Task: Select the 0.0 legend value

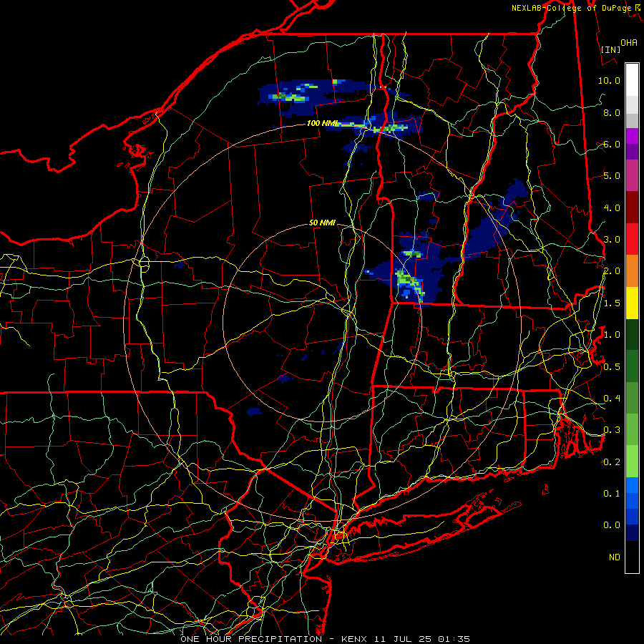Action: (x=612, y=525)
